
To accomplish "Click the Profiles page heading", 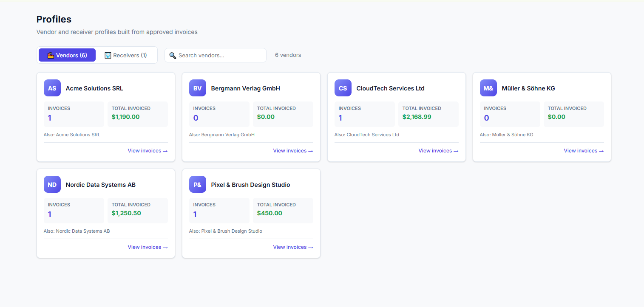I will (54, 19).
